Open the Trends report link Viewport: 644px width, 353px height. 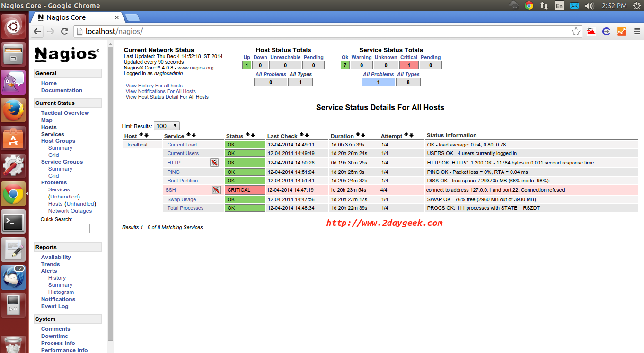click(x=50, y=264)
